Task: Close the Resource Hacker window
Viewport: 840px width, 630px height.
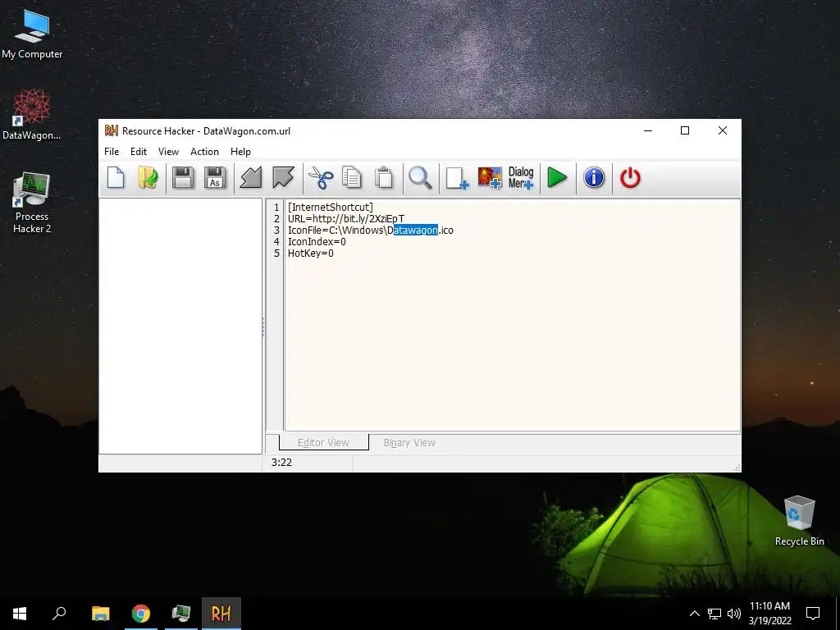Action: click(723, 130)
